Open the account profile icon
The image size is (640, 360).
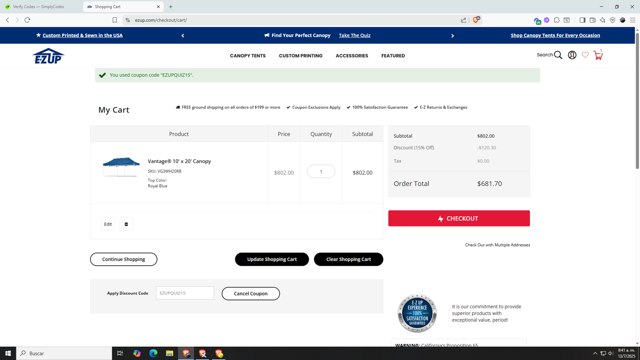572,55
